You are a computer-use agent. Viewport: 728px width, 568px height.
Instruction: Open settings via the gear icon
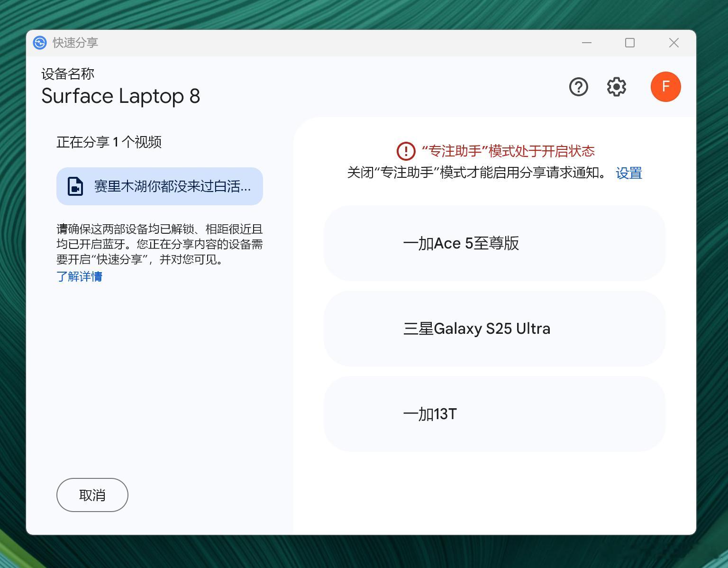(x=616, y=87)
